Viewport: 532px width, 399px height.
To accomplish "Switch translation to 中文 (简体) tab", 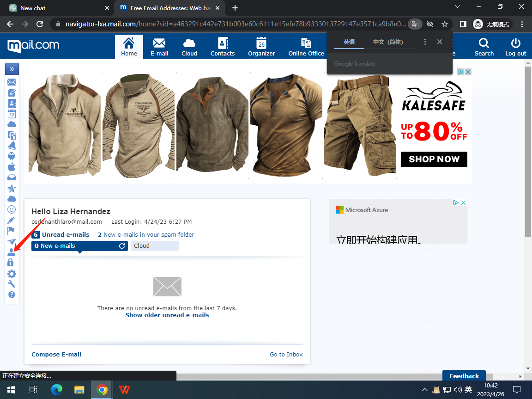I will [x=388, y=42].
